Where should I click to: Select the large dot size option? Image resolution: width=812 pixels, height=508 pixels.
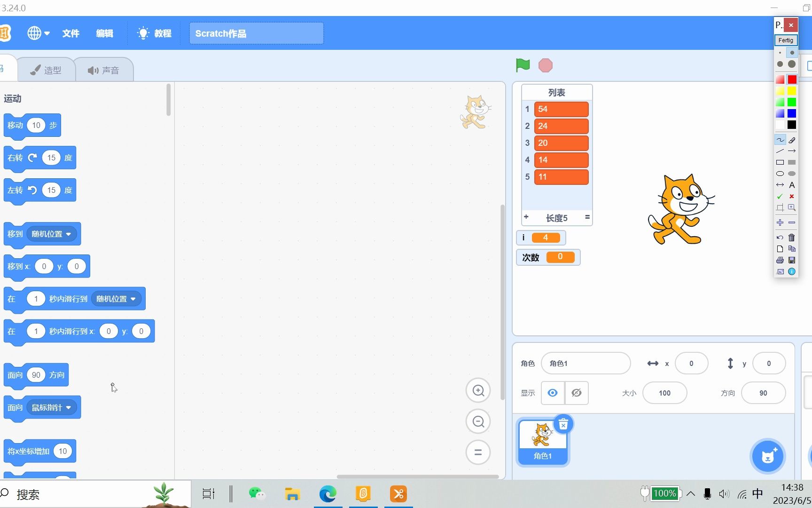point(792,63)
